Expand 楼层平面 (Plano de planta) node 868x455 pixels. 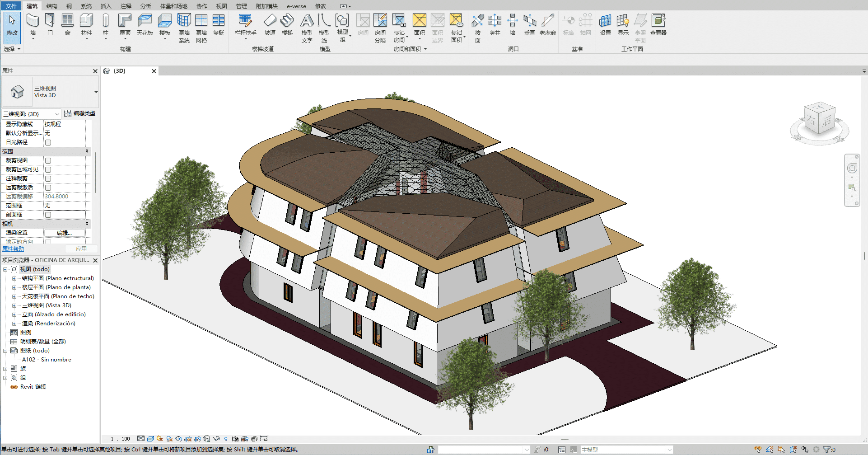point(14,287)
